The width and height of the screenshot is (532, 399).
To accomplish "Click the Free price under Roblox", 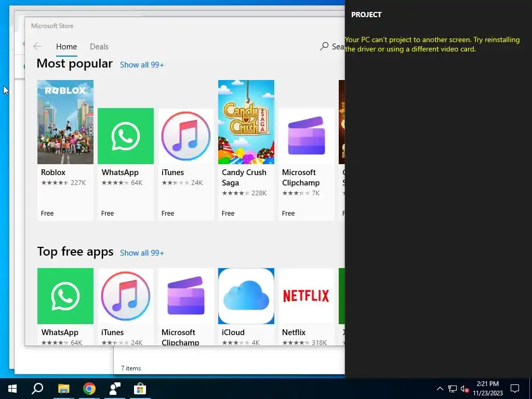I will (47, 214).
